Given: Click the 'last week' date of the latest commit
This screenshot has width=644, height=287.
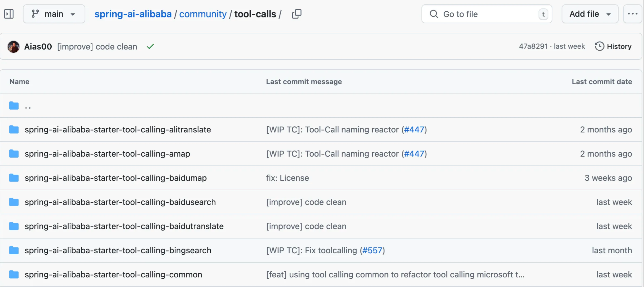Looking at the screenshot, I should click(569, 46).
